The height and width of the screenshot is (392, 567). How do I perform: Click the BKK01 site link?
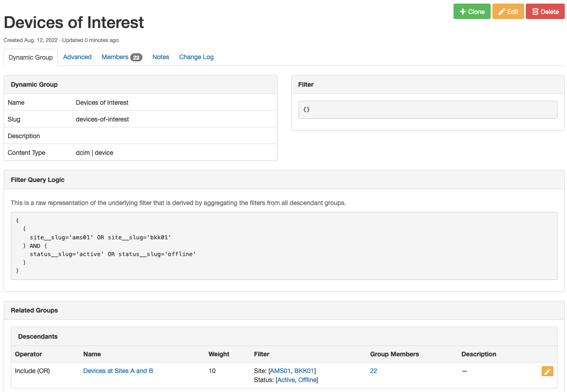click(304, 371)
